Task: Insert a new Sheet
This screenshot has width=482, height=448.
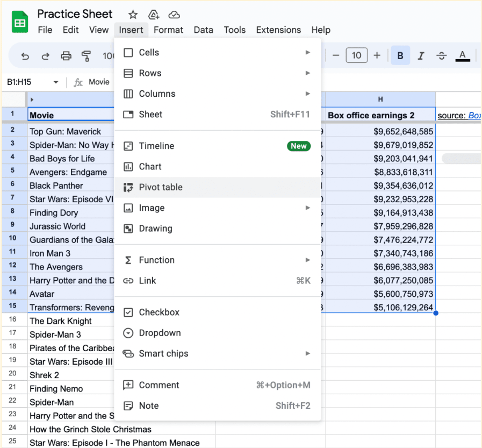Action: point(218,114)
